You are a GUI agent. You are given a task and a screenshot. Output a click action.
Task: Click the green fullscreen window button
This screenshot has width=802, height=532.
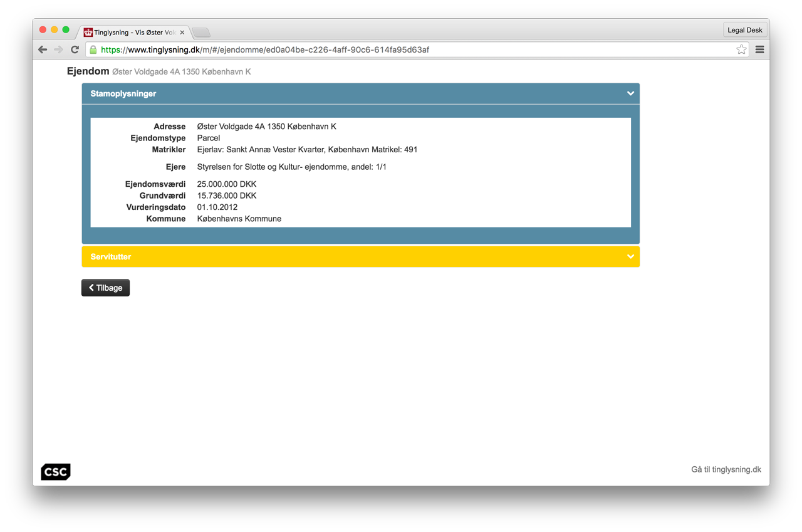coord(65,29)
